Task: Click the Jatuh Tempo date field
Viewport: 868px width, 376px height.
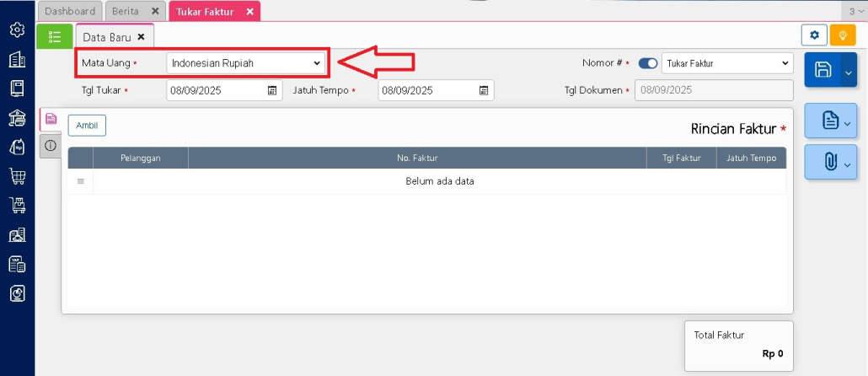Action: (x=427, y=91)
